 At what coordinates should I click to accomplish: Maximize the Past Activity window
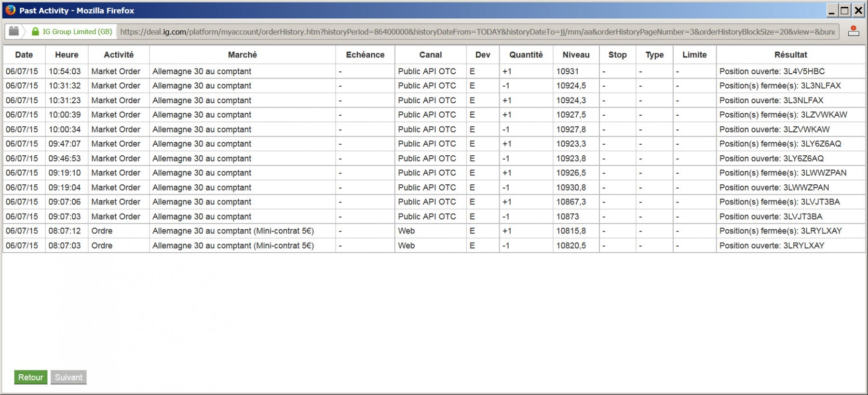(845, 10)
